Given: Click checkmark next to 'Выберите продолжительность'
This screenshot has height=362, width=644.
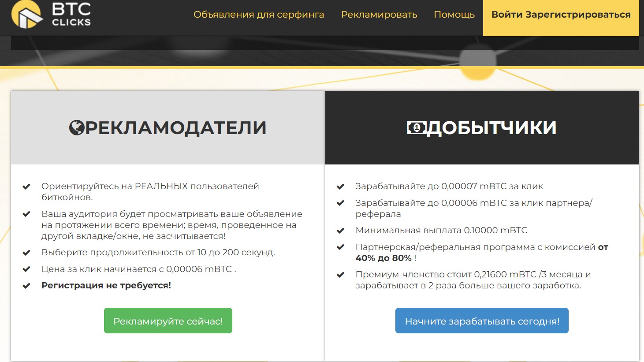Looking at the screenshot, I should tap(26, 253).
